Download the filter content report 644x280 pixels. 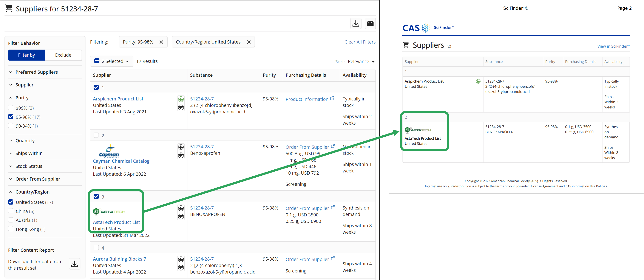click(74, 264)
